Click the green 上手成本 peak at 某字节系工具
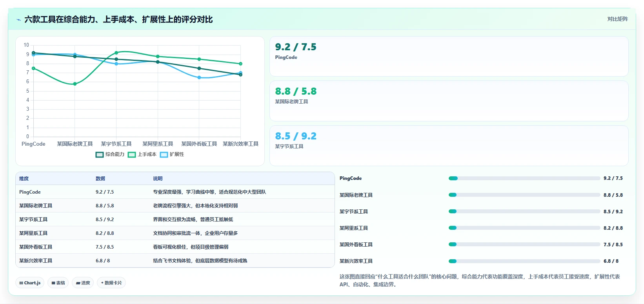The image size is (644, 304). [x=116, y=53]
